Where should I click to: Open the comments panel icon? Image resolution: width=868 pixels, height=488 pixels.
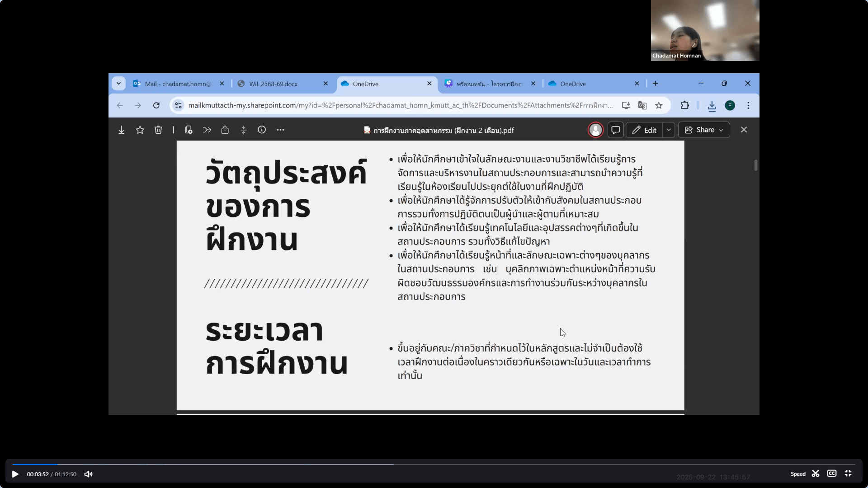click(x=615, y=130)
